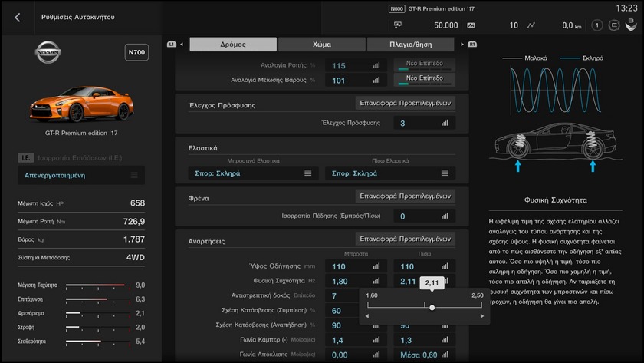Click the natural frequency slider handle
Image resolution: width=644 pixels, height=363 pixels.
coord(432,307)
